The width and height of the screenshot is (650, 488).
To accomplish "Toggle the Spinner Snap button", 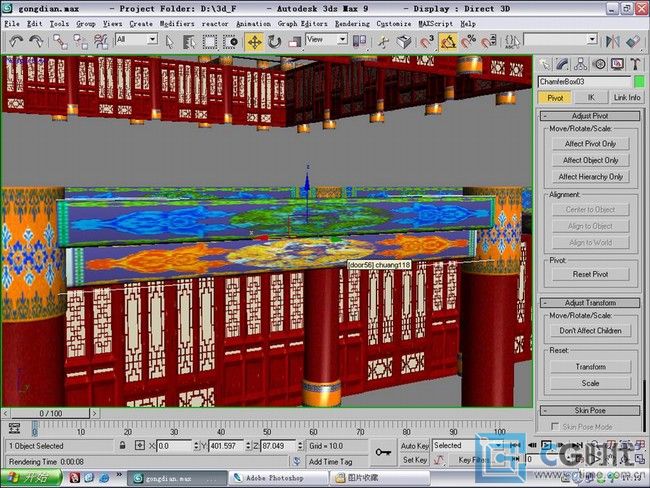I will click(489, 42).
